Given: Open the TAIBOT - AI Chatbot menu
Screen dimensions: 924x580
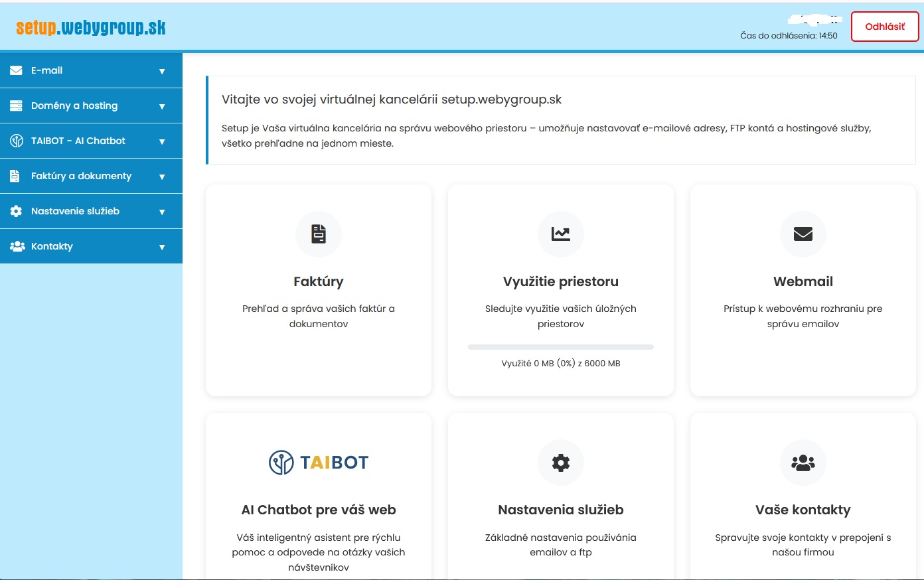Looking at the screenshot, I should (x=78, y=141).
